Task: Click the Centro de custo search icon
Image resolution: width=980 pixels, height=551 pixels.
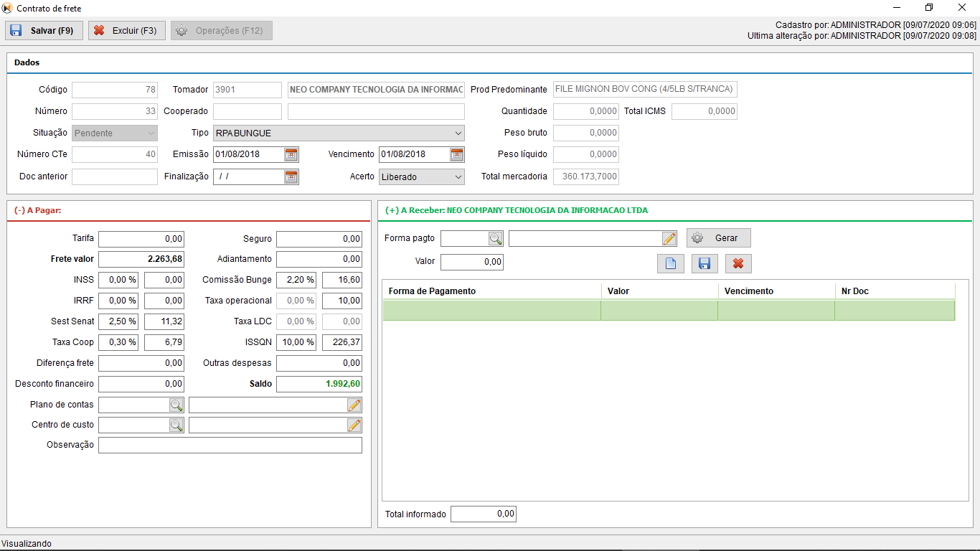Action: pos(176,425)
